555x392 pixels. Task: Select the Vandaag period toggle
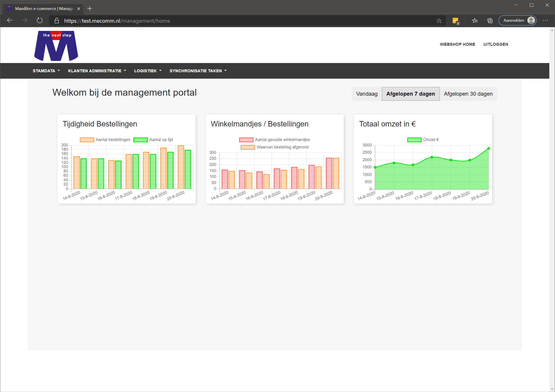pos(366,94)
